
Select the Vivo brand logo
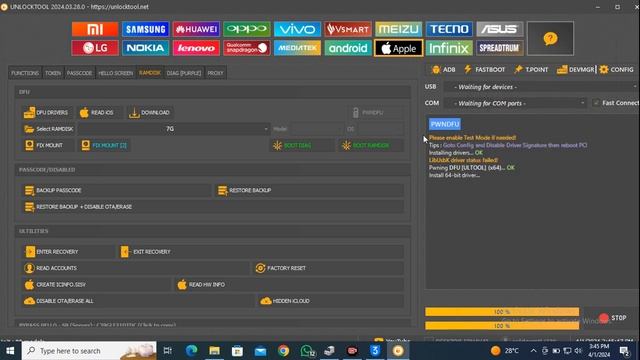pos(297,29)
